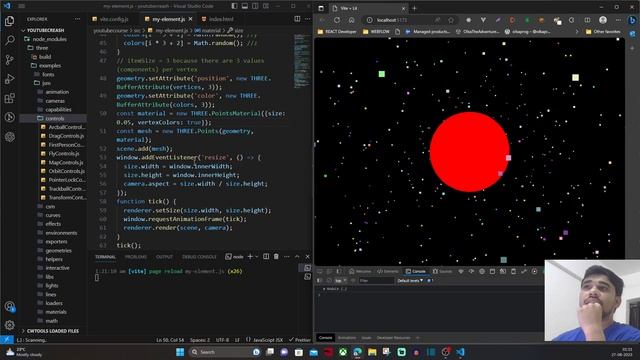This screenshot has width=640, height=360.
Task: Collapse the examples folder in Explorer
Action: (50, 66)
